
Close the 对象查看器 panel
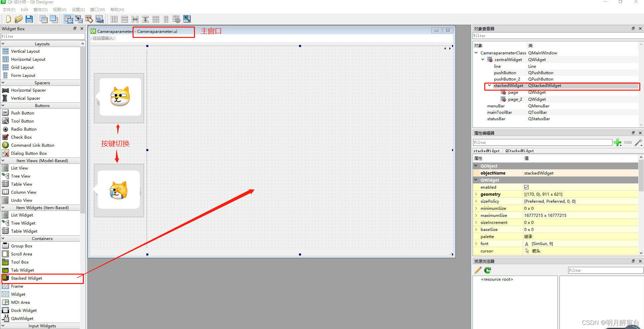pos(640,29)
